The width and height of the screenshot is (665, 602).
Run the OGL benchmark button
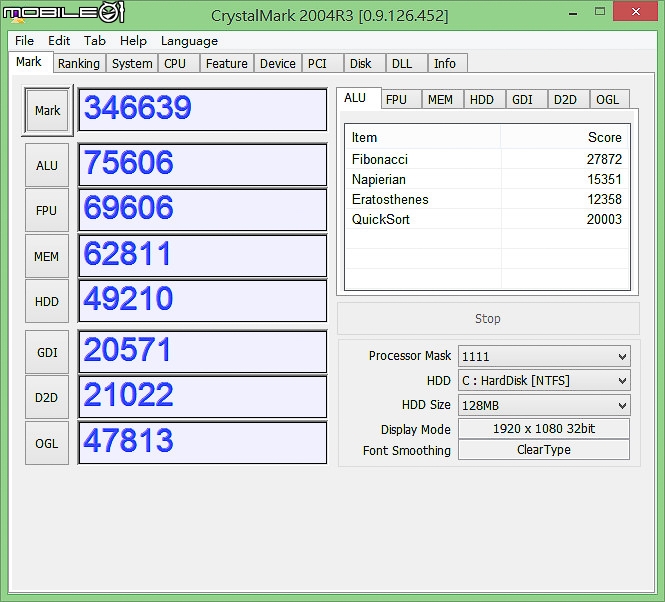47,443
